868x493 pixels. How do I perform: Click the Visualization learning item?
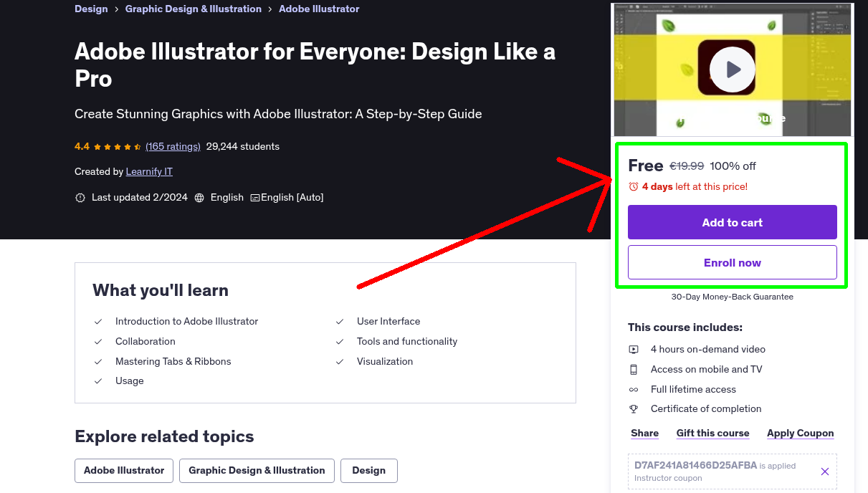pos(385,362)
